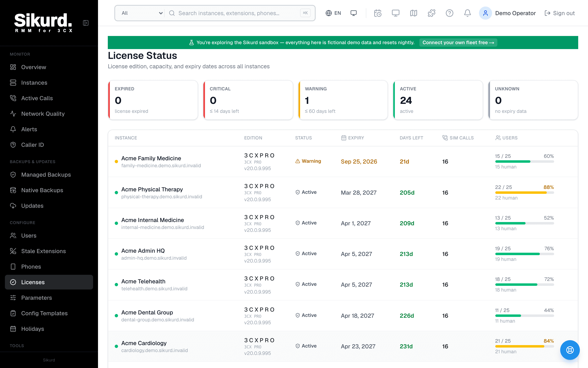Sort by the Expiry column header

353,138
